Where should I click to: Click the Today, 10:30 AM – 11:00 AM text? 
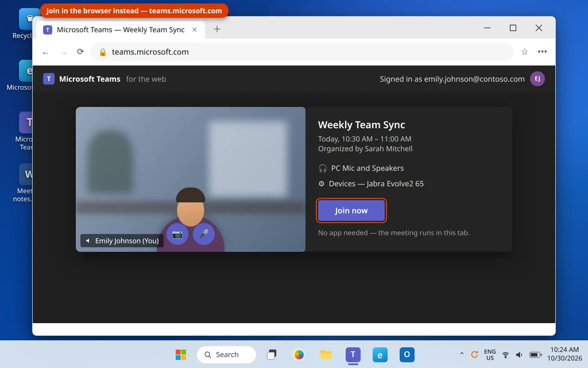point(365,139)
